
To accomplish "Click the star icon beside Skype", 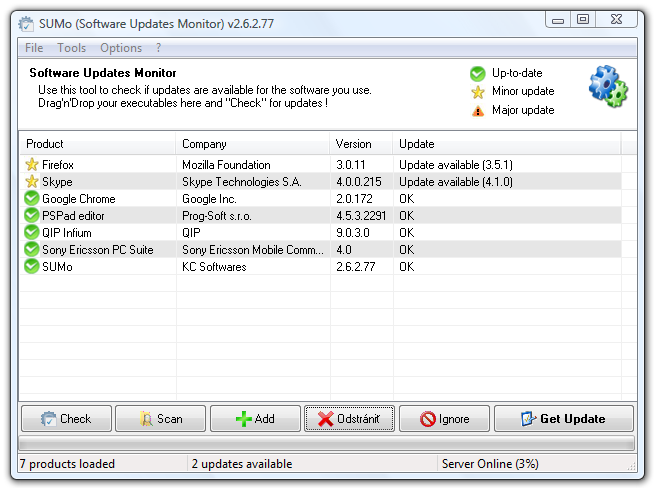I will (32, 181).
